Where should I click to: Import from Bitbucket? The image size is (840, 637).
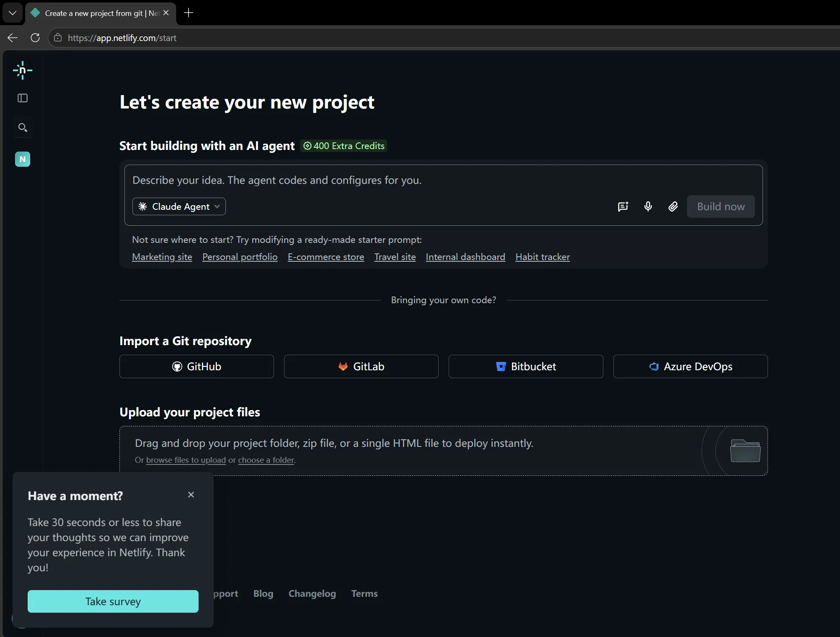526,366
